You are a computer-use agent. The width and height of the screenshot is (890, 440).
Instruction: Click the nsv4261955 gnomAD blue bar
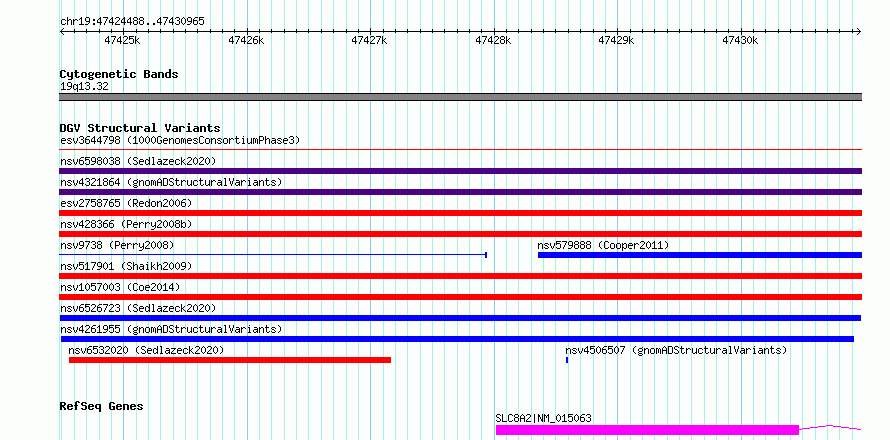(x=457, y=339)
